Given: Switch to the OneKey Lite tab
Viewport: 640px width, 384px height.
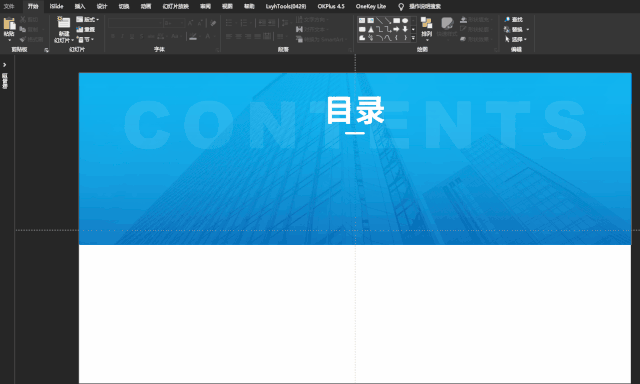Looking at the screenshot, I should (371, 7).
